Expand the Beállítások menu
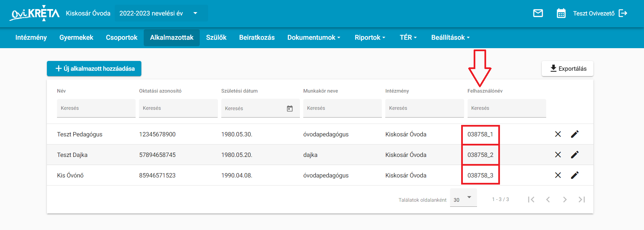Image resolution: width=644 pixels, height=230 pixels. (x=450, y=37)
